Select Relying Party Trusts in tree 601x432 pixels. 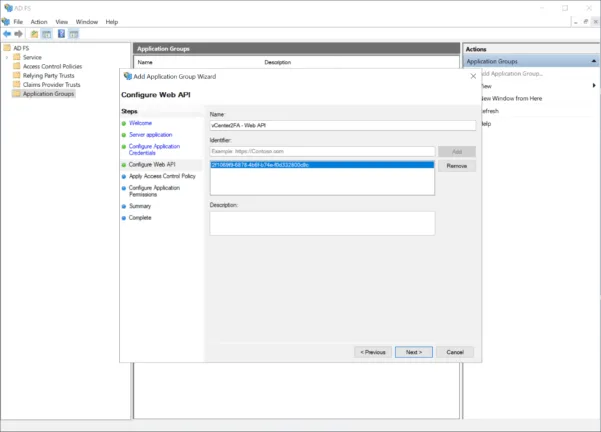point(48,76)
